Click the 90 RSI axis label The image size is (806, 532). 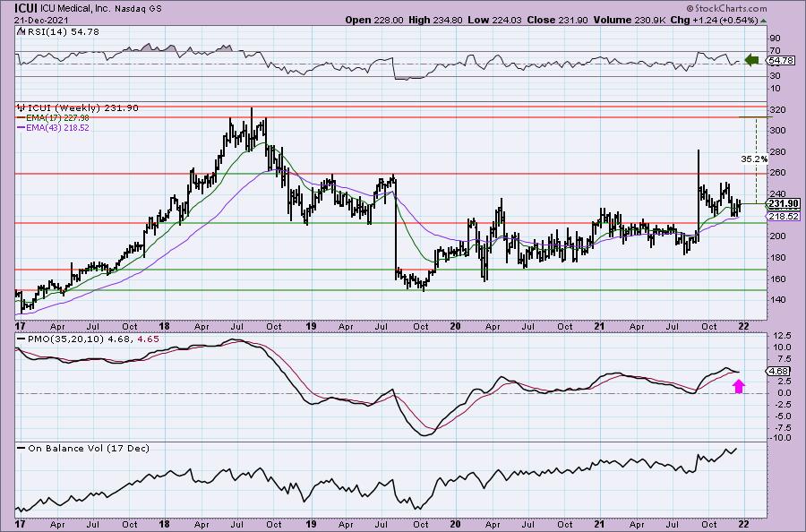point(776,38)
